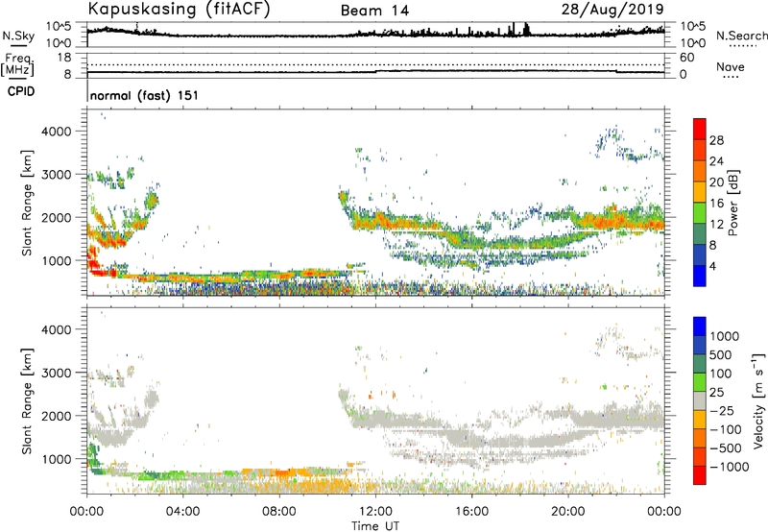Click the '08:00' time tick label
The height and width of the screenshot is (532, 768).
pos(279,512)
